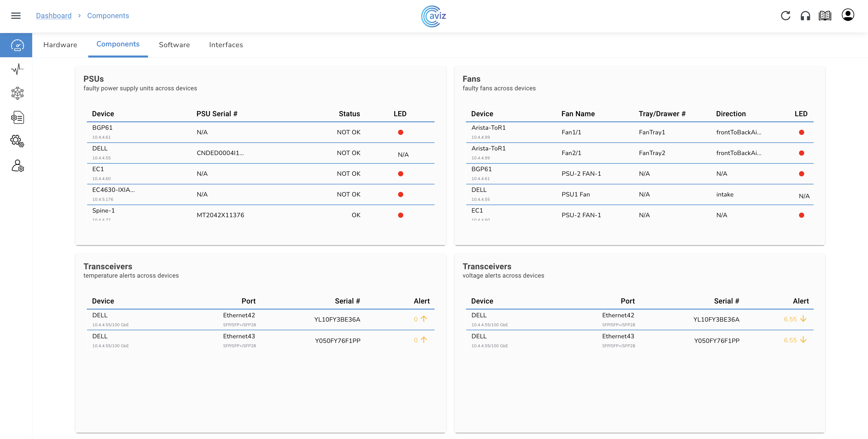The height and width of the screenshot is (439, 868).
Task: Select the Arista-ToR1 Fan1/1 row
Action: click(x=640, y=132)
